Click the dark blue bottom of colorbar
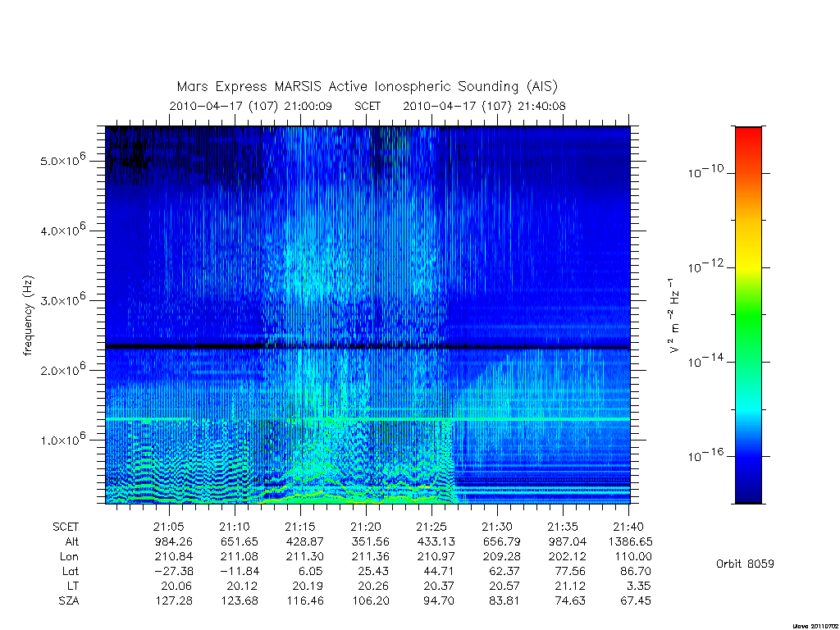 [x=748, y=495]
